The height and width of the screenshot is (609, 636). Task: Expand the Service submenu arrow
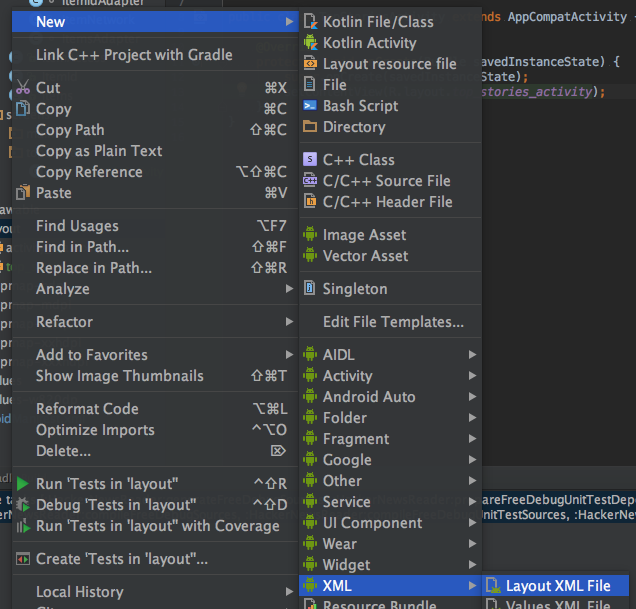pyautogui.click(x=472, y=501)
